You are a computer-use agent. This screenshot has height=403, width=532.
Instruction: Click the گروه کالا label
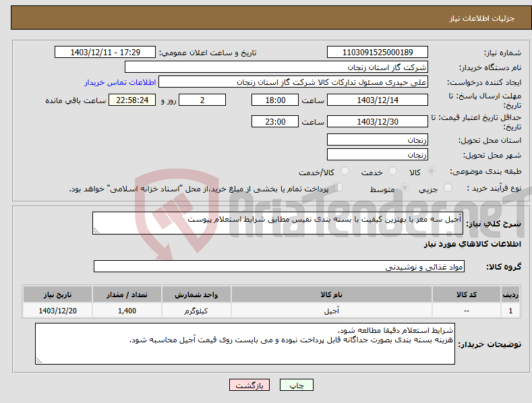click(x=504, y=267)
